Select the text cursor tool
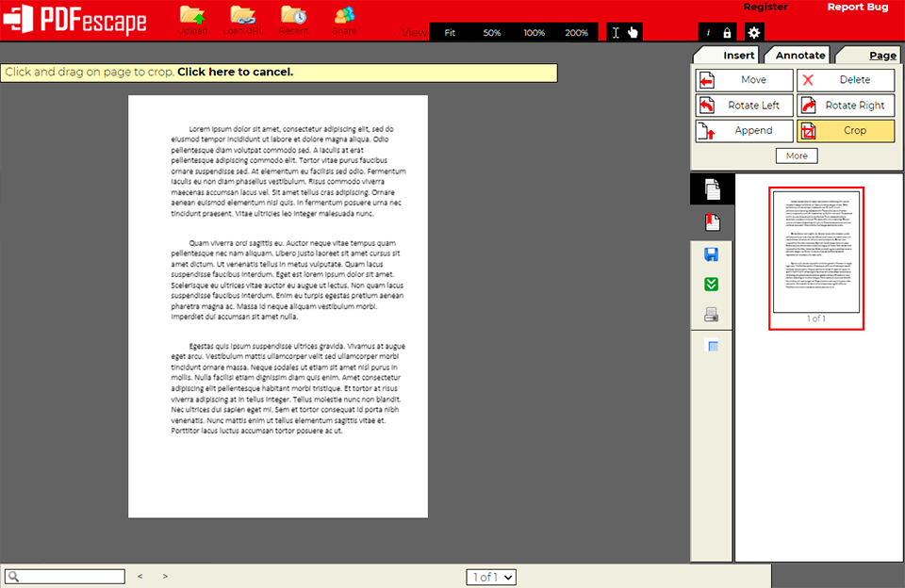The height and width of the screenshot is (588, 905). pos(616,32)
